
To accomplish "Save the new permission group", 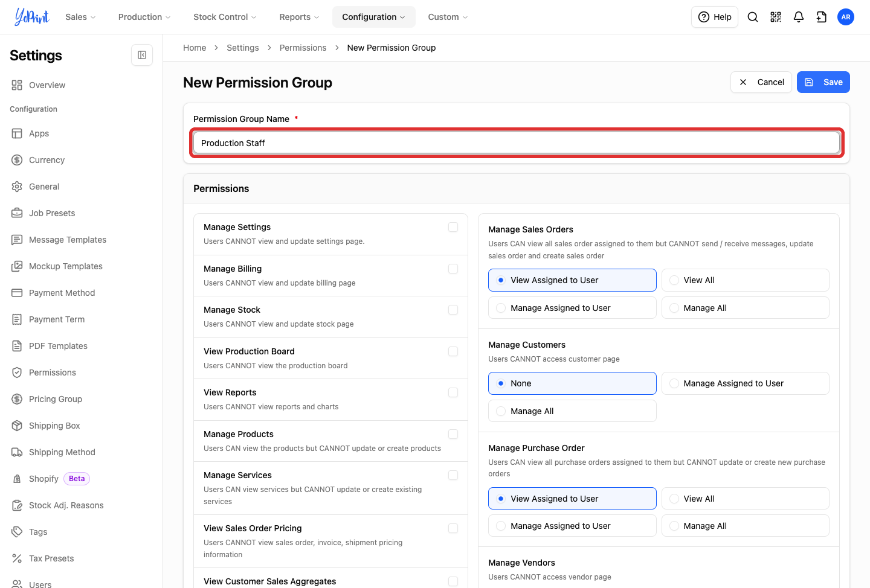I will coord(823,82).
